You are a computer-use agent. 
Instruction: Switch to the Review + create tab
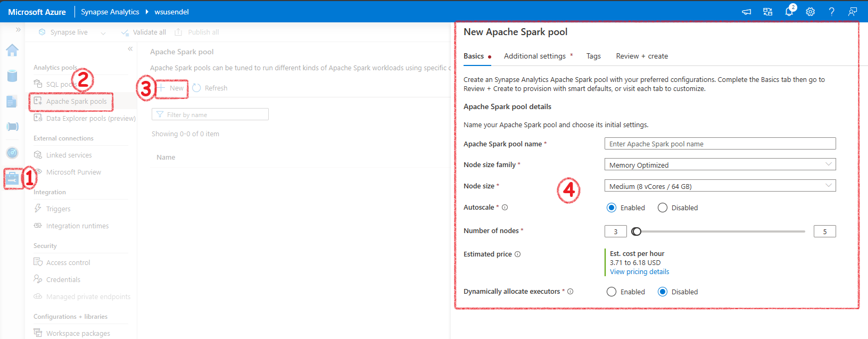point(642,56)
